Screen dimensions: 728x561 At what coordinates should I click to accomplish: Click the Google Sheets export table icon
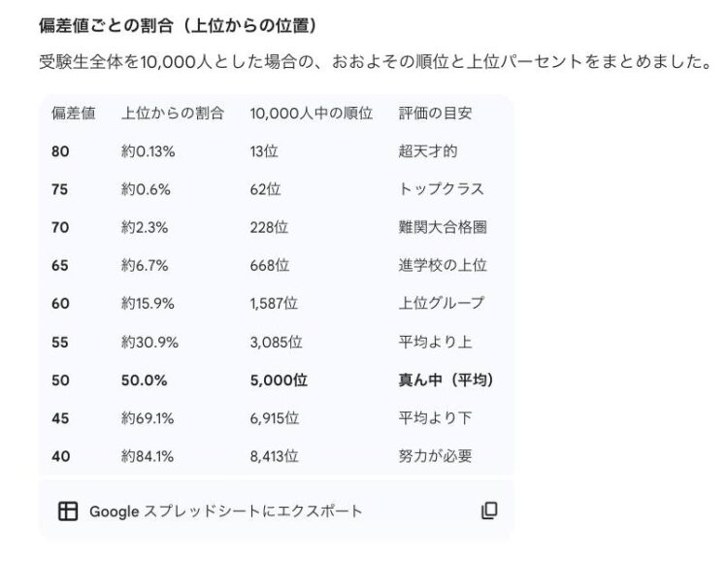68,511
